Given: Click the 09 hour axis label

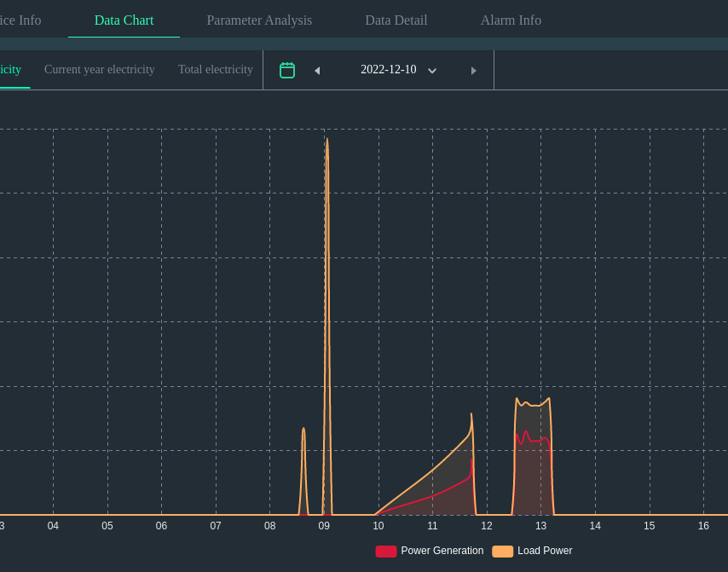Looking at the screenshot, I should [324, 526].
